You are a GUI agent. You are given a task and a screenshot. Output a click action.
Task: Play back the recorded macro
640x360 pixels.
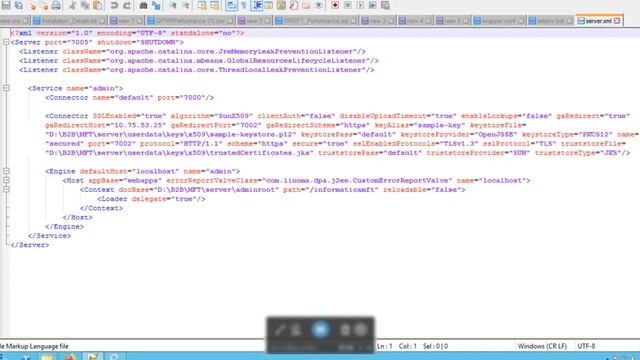point(360,5)
